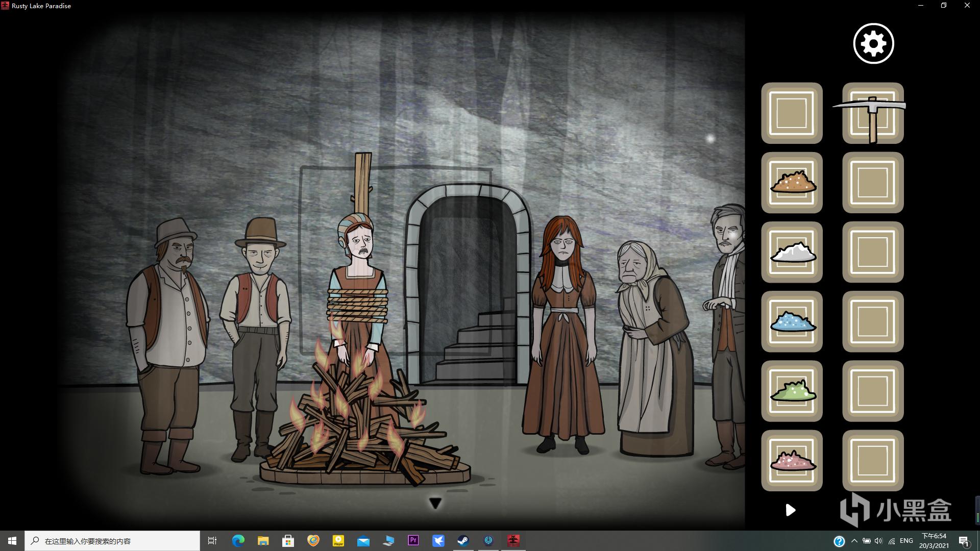Screen dimensions: 980x551
Task: Click the arched stone doorway with stairs
Action: click(469, 291)
